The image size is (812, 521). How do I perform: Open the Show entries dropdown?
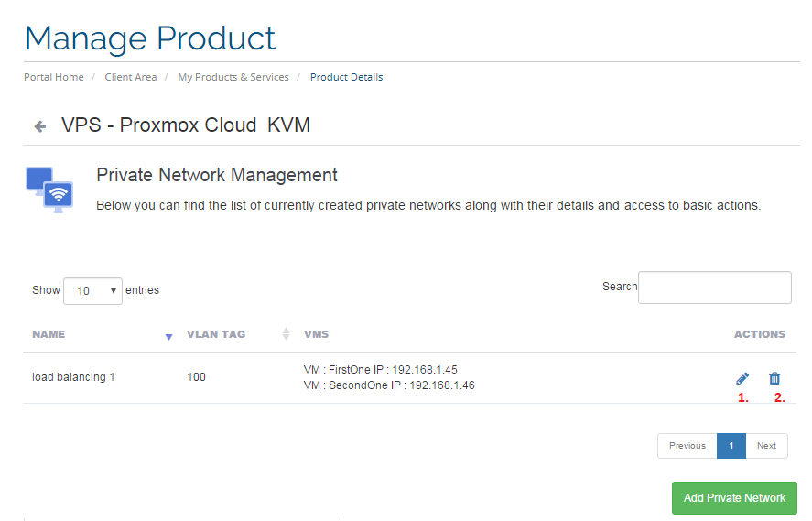92,290
